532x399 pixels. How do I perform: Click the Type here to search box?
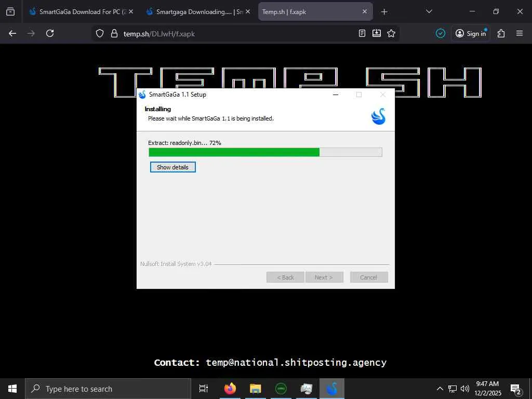click(x=108, y=389)
